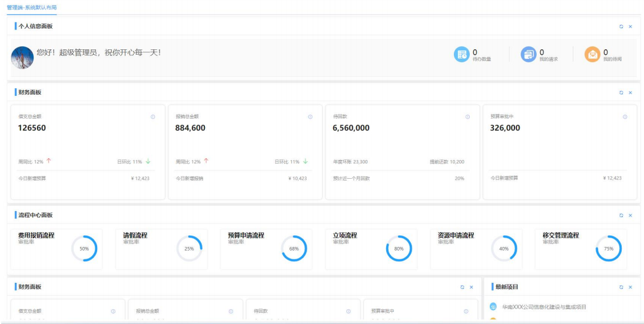644x324 pixels.
Task: Click the 75% ring for 移交管理流程
Action: [x=608, y=249]
